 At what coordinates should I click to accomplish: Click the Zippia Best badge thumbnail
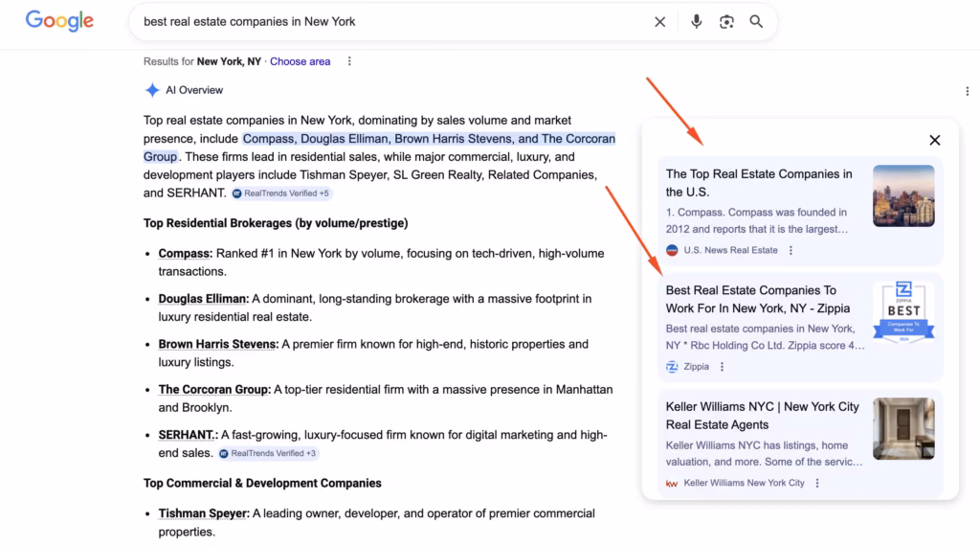tap(903, 311)
